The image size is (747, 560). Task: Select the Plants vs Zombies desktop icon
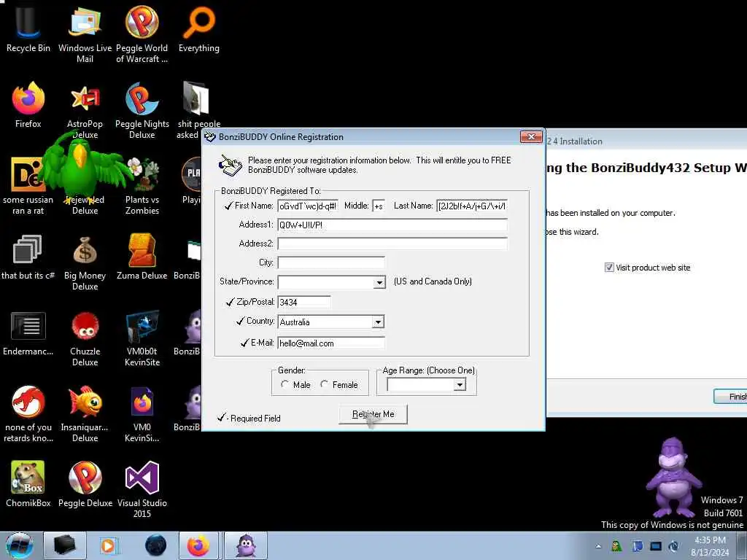[142, 186]
